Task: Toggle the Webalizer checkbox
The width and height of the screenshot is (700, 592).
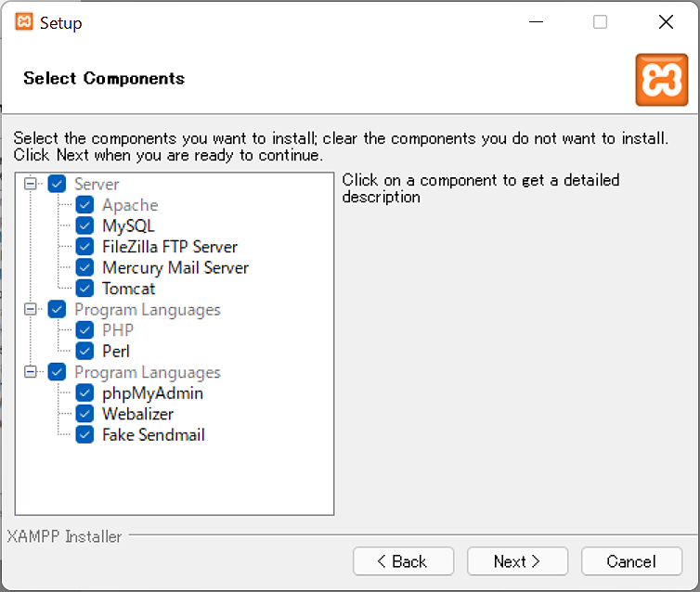Action: [85, 414]
